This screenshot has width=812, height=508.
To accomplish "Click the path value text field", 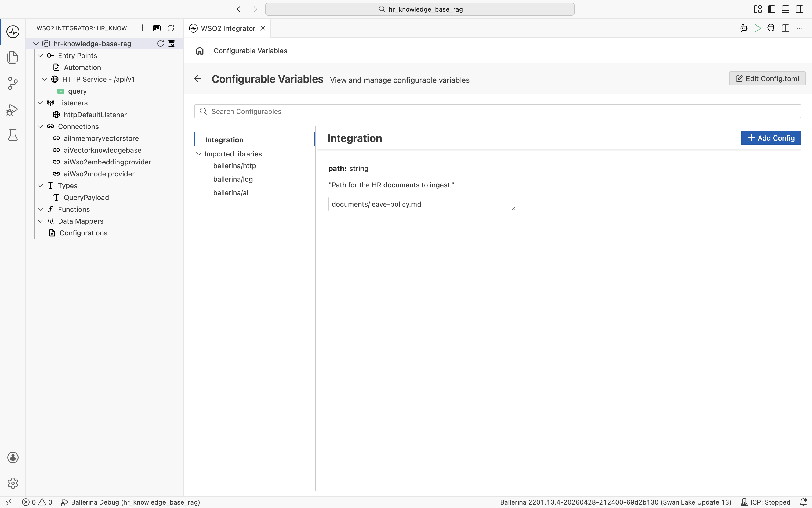I will [x=422, y=204].
